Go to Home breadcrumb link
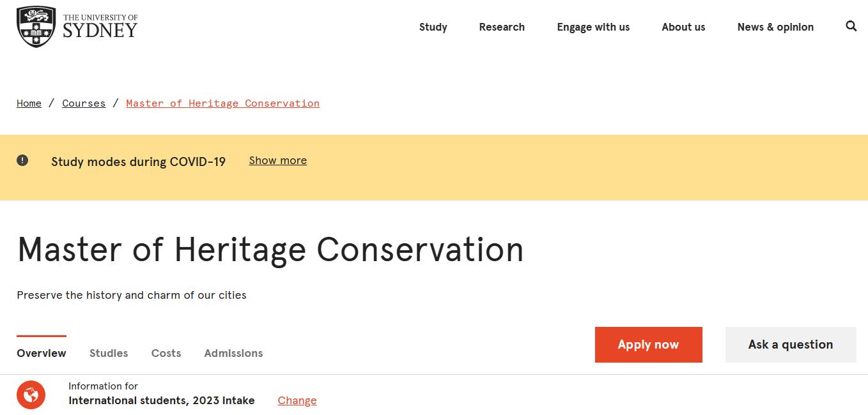The width and height of the screenshot is (868, 415). coord(29,103)
